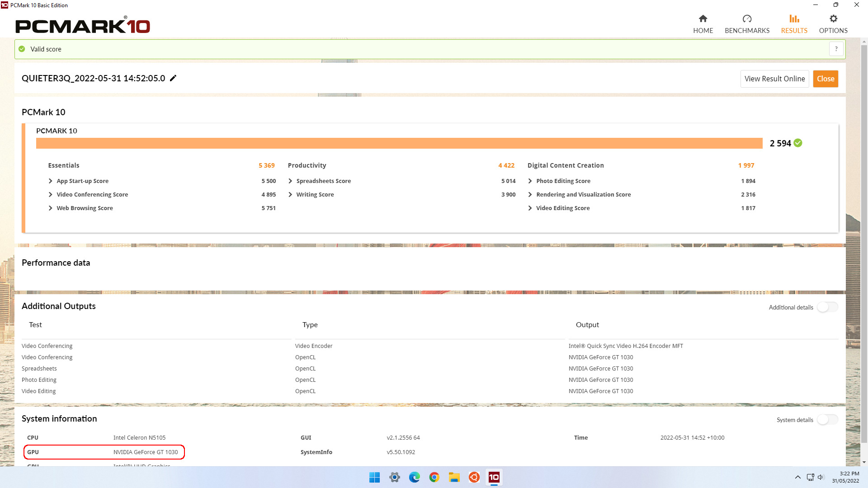Open network status tray icon
868x488 pixels.
click(810, 477)
